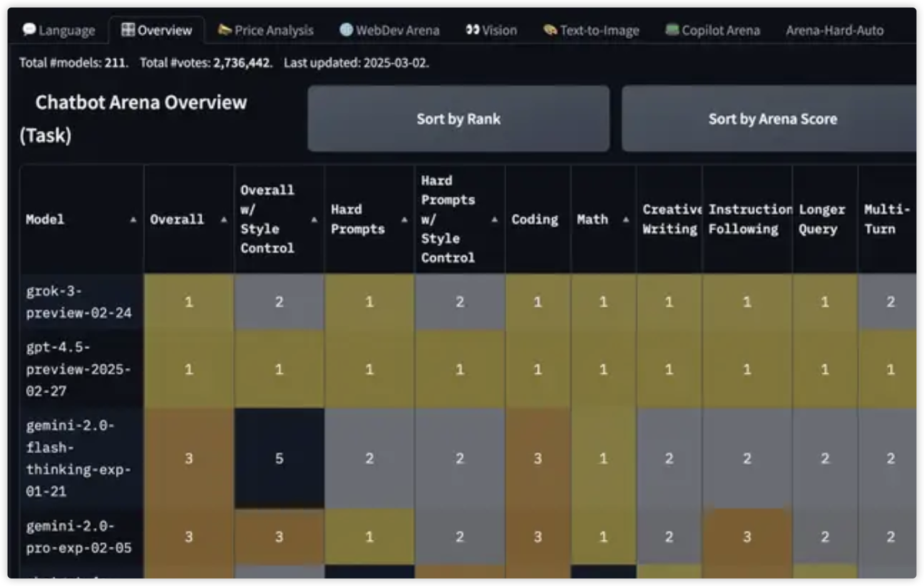Click the Instruction Following column header
924x586 pixels.
pos(747,219)
